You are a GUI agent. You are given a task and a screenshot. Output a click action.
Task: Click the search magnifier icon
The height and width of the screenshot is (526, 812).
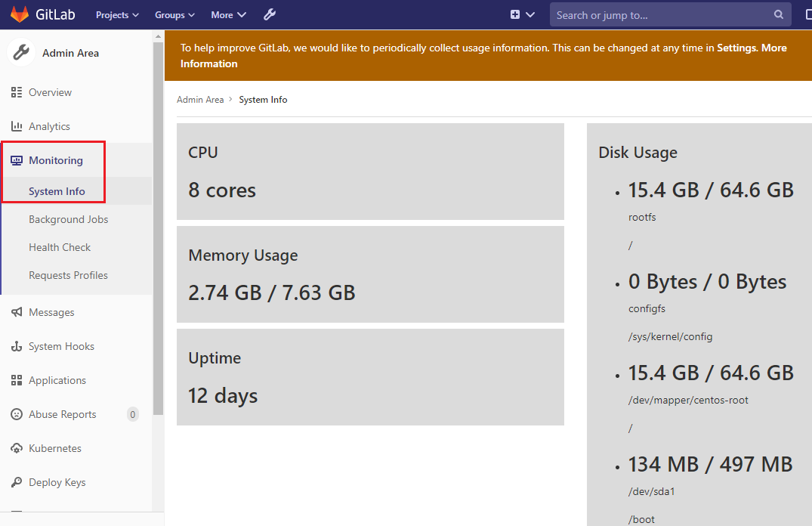(x=778, y=14)
